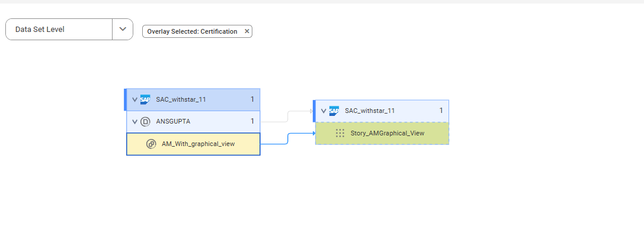
Task: Click the Overlay Selected: Certification chip label
Action: point(192,31)
